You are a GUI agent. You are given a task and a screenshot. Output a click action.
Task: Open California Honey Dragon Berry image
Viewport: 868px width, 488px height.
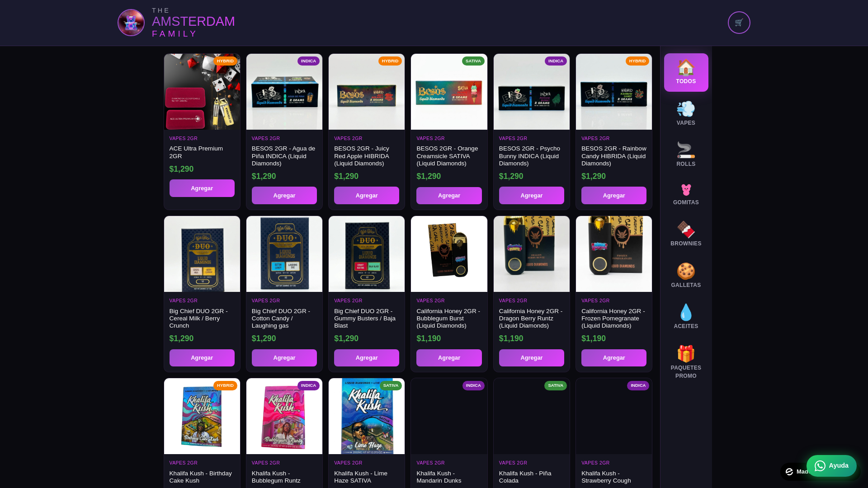coord(532,254)
